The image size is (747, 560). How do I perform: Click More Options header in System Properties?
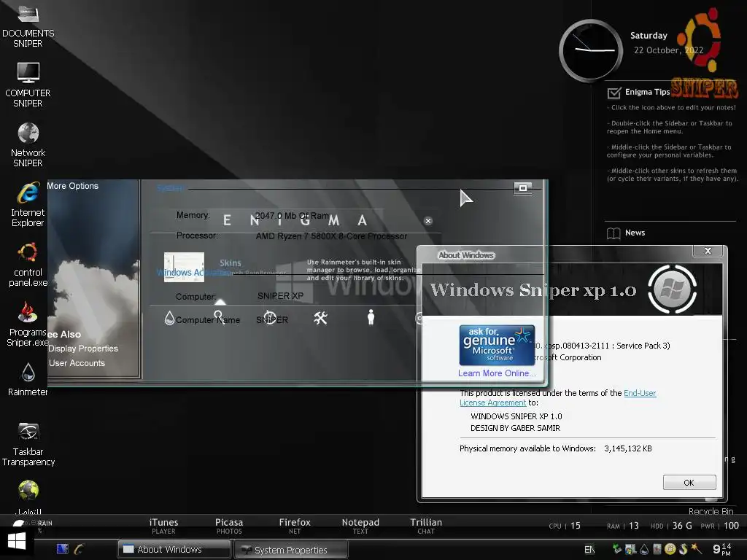72,186
